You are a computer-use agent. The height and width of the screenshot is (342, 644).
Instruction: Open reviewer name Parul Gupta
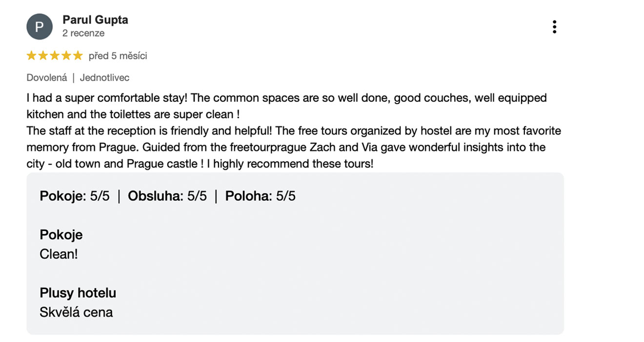[95, 20]
